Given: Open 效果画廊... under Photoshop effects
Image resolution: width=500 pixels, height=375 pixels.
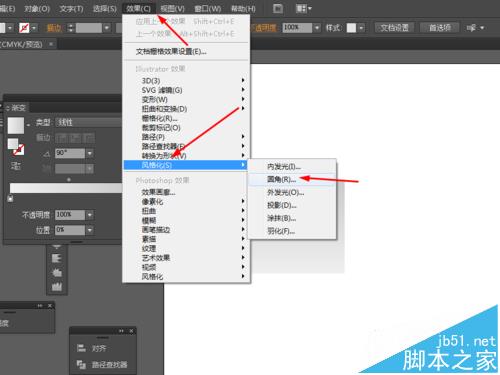Looking at the screenshot, I should [186, 192].
